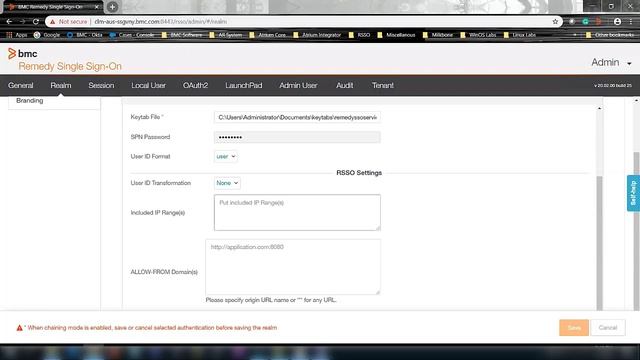Open the General tab
Screen dimensions: 640x360
click(x=20, y=85)
